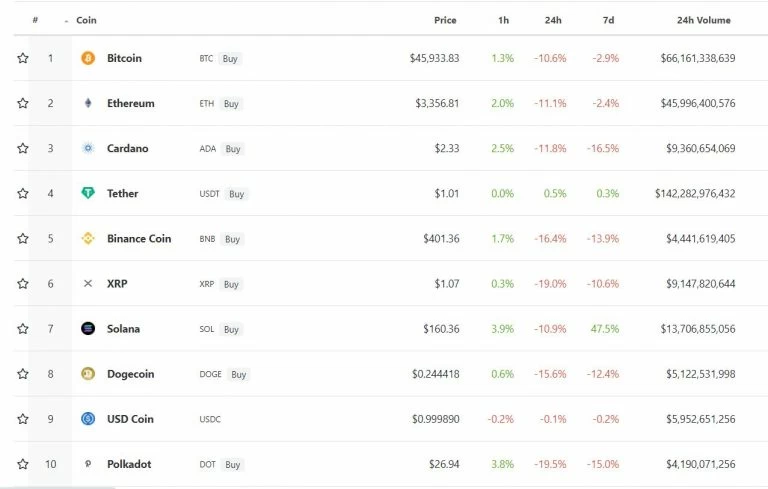The width and height of the screenshot is (768, 489).
Task: Click the green Tether logo icon
Action: [88, 193]
